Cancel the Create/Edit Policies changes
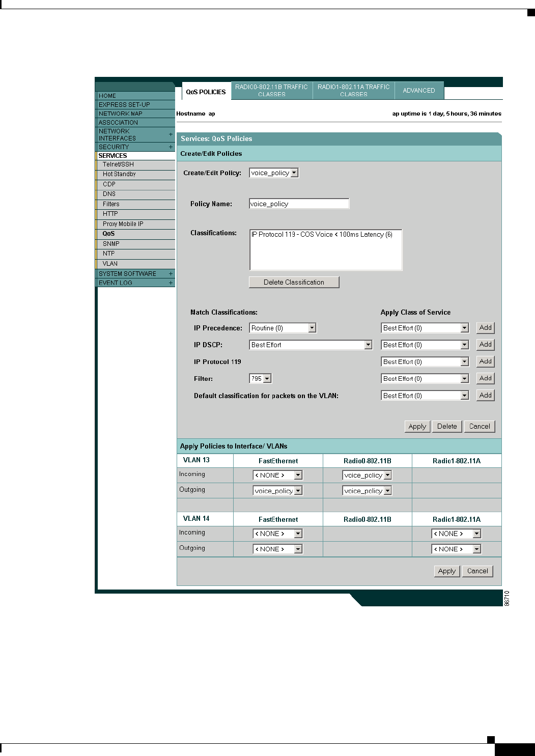The width and height of the screenshot is (535, 756). (480, 427)
